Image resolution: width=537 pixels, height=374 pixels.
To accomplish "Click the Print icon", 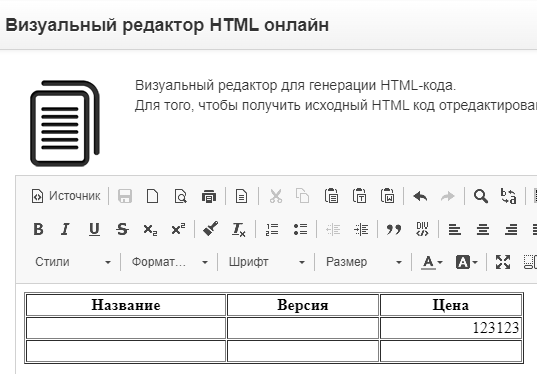I will point(209,196).
